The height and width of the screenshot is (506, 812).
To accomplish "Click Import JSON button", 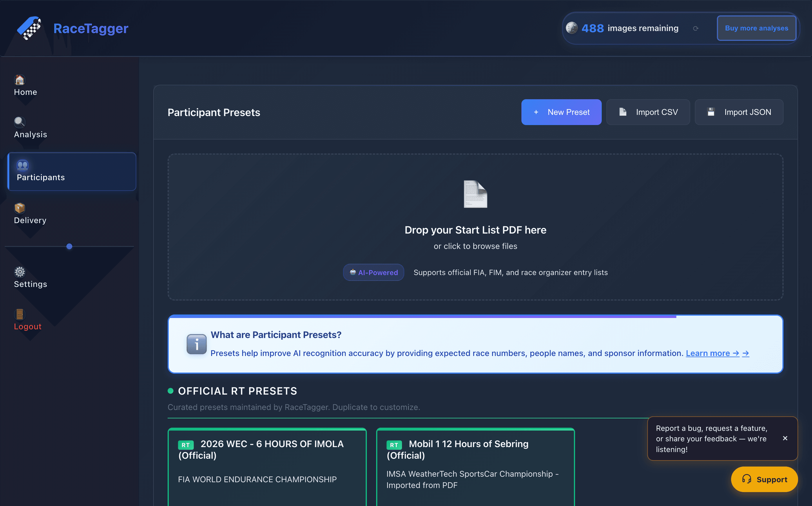I will (739, 112).
